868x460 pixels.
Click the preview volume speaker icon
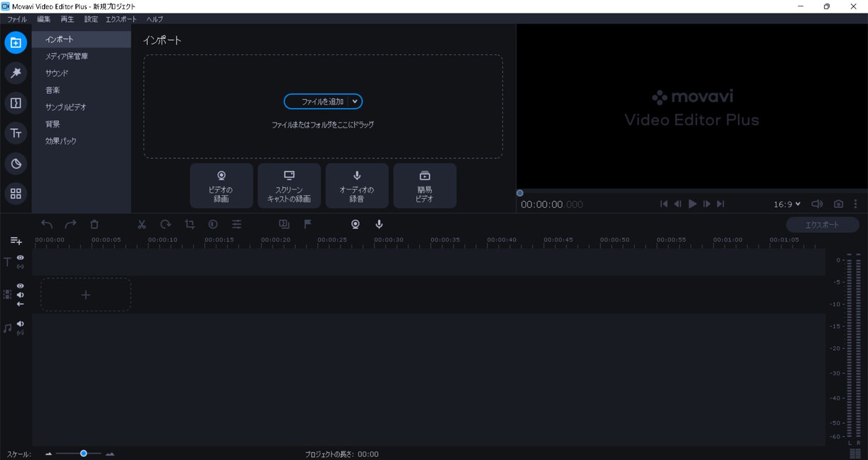click(817, 204)
